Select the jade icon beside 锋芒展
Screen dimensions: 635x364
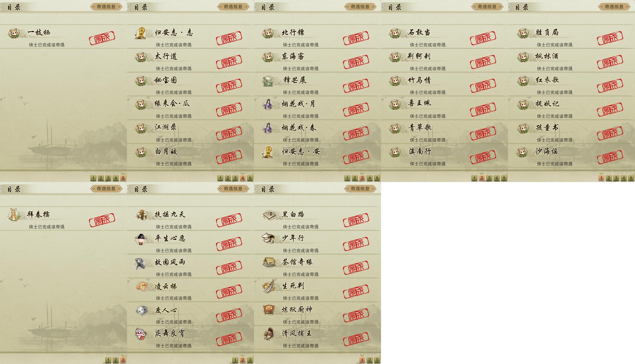tap(268, 81)
